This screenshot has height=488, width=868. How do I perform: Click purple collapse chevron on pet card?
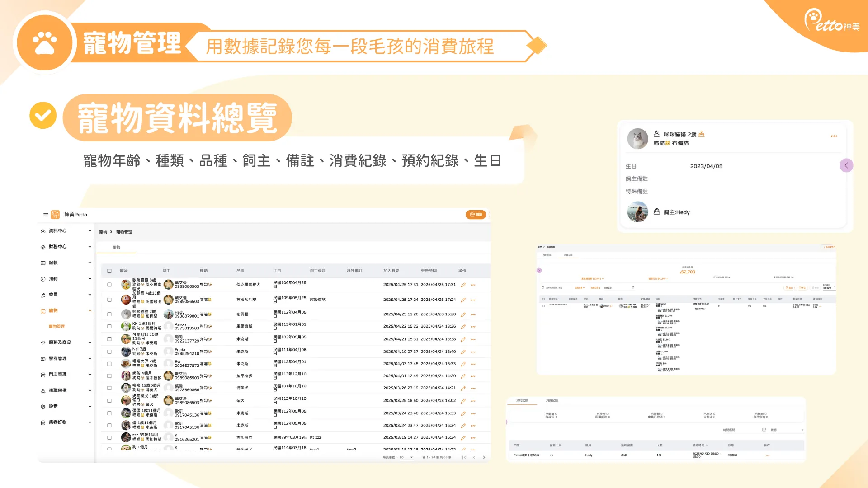pos(846,165)
